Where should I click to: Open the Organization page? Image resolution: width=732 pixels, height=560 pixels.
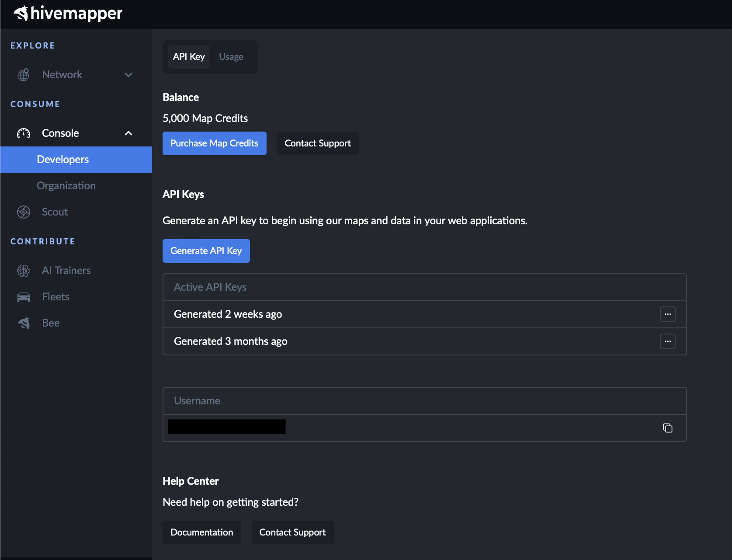click(x=66, y=186)
